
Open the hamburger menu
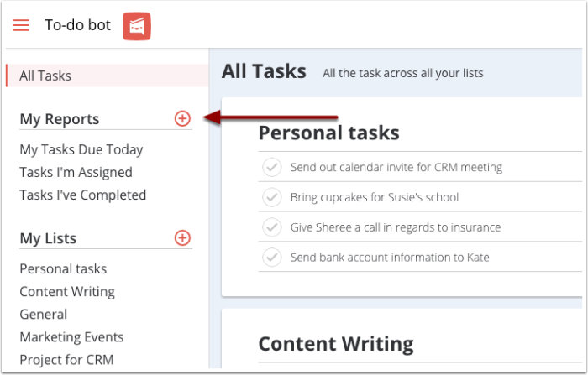point(21,25)
